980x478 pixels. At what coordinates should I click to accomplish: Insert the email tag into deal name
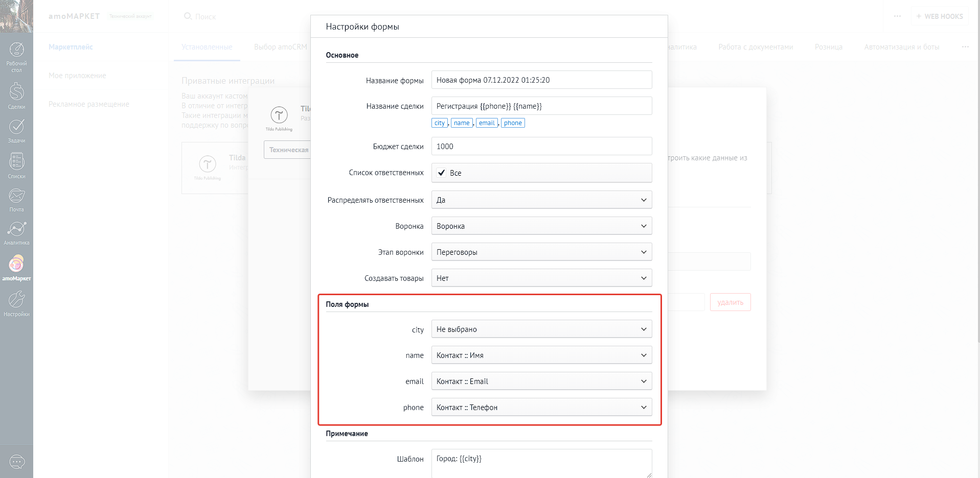(487, 123)
